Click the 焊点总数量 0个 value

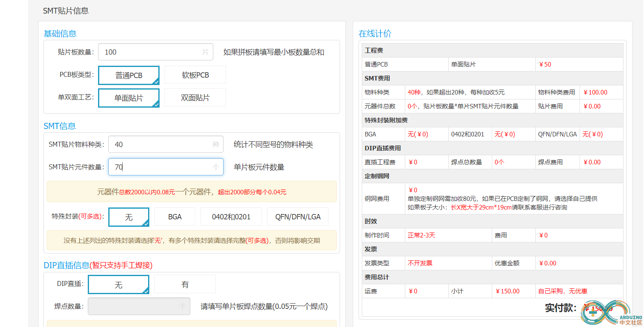tap(499, 162)
